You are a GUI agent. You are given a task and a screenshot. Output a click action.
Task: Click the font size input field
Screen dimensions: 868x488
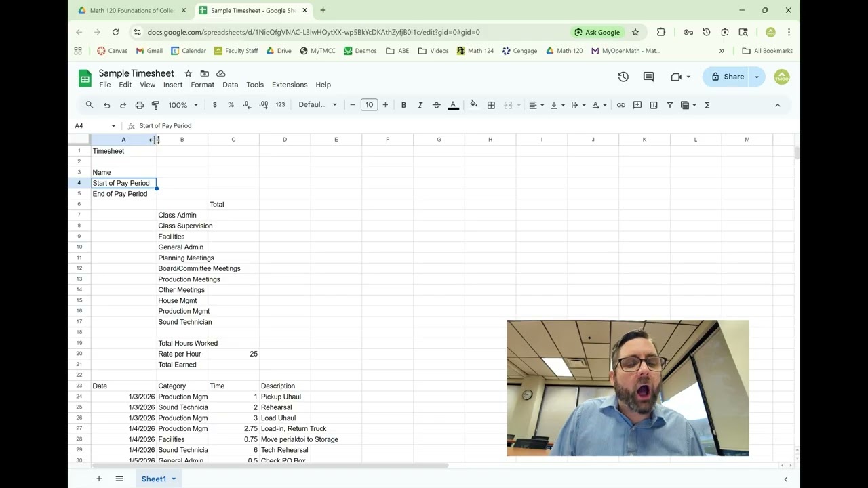(369, 105)
